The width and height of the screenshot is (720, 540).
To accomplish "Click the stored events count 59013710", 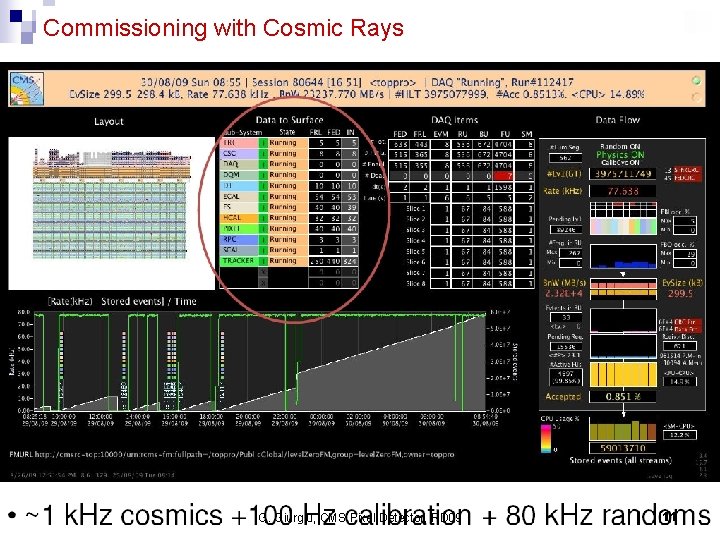I will point(623,448).
